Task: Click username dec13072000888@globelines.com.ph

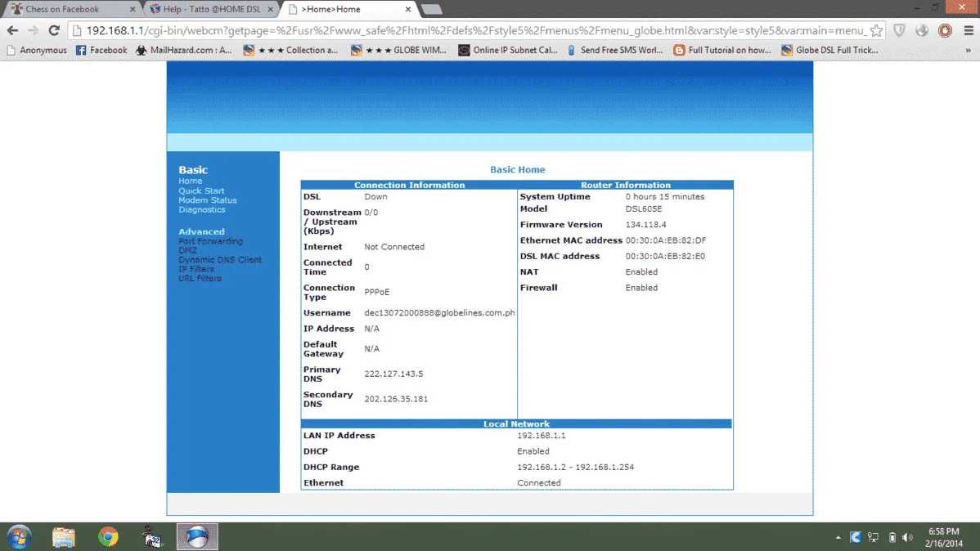Action: pyautogui.click(x=439, y=312)
